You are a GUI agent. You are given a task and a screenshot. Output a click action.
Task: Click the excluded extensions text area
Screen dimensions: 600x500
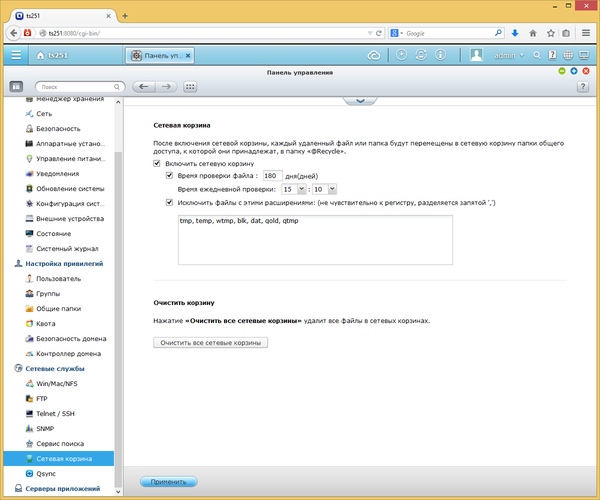tap(315, 240)
